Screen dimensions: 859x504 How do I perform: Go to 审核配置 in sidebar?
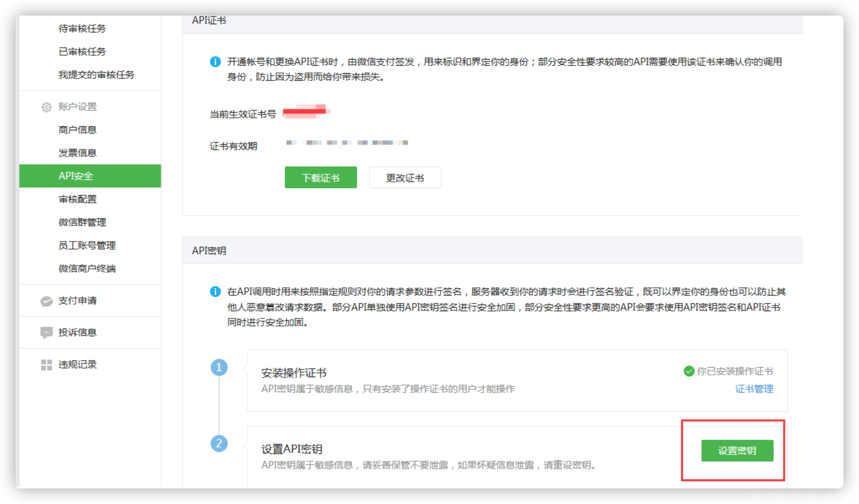click(x=78, y=199)
